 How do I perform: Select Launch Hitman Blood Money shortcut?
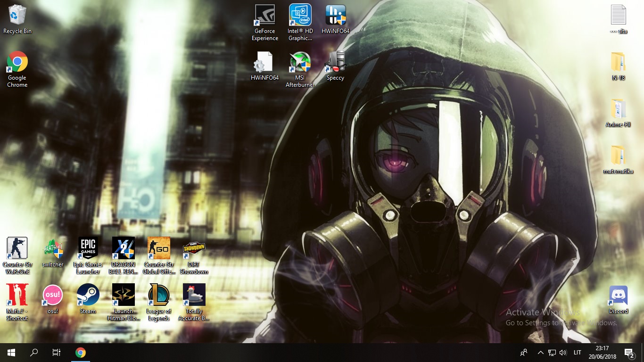coord(124,302)
